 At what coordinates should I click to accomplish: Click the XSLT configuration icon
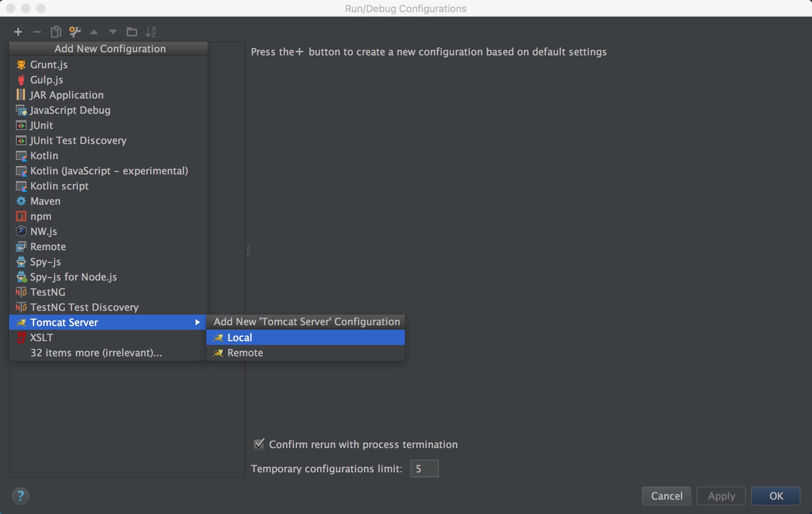click(x=21, y=337)
